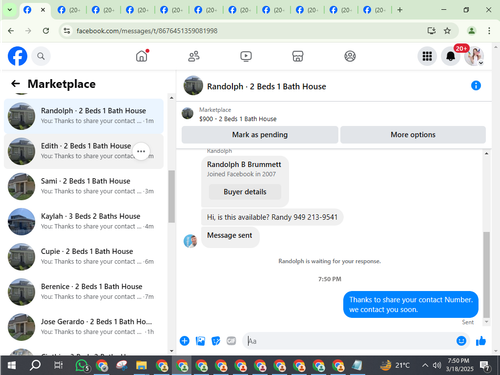Click Mark as pending button
500x375 pixels.
tap(260, 135)
